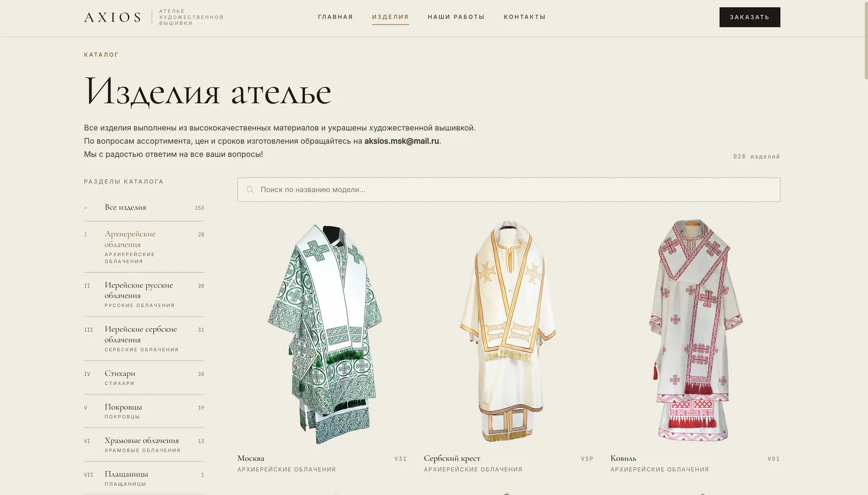Click the ЗАКАЗАТЬ button
868x495 pixels.
point(750,17)
